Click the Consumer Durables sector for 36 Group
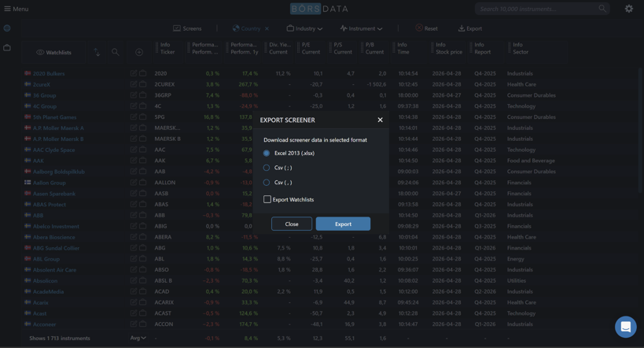This screenshot has width=644, height=348. (x=531, y=95)
